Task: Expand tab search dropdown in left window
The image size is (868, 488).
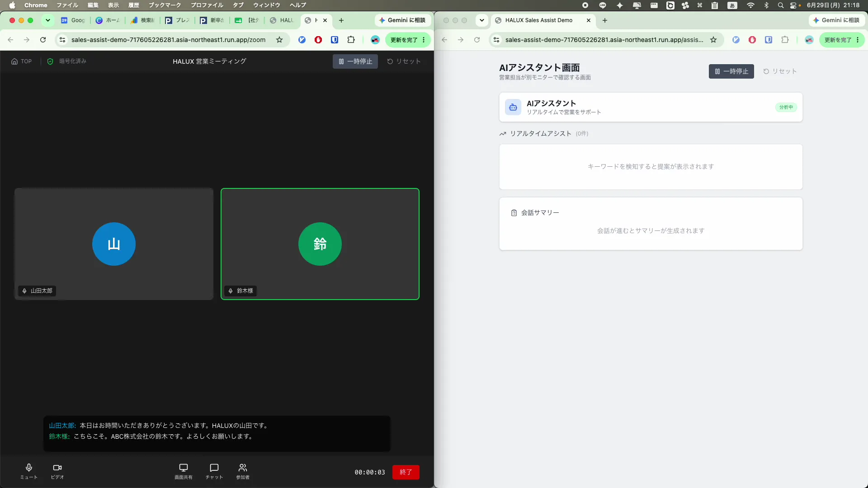Action: 47,20
